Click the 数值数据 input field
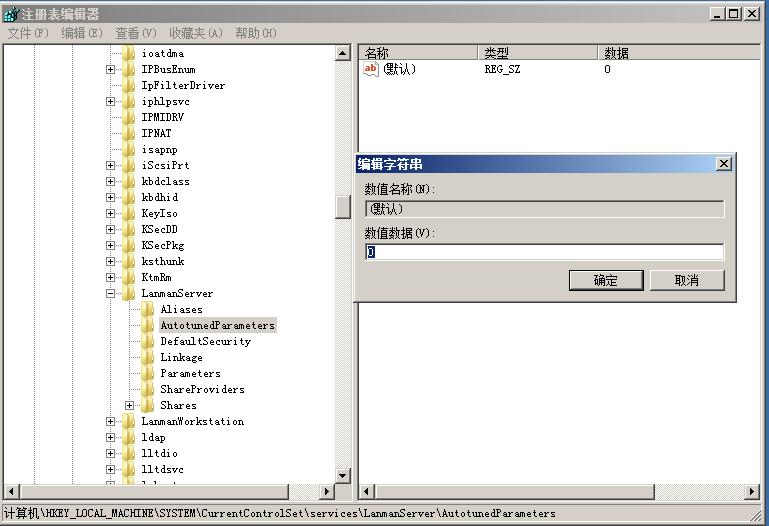This screenshot has height=526, width=769. click(544, 252)
